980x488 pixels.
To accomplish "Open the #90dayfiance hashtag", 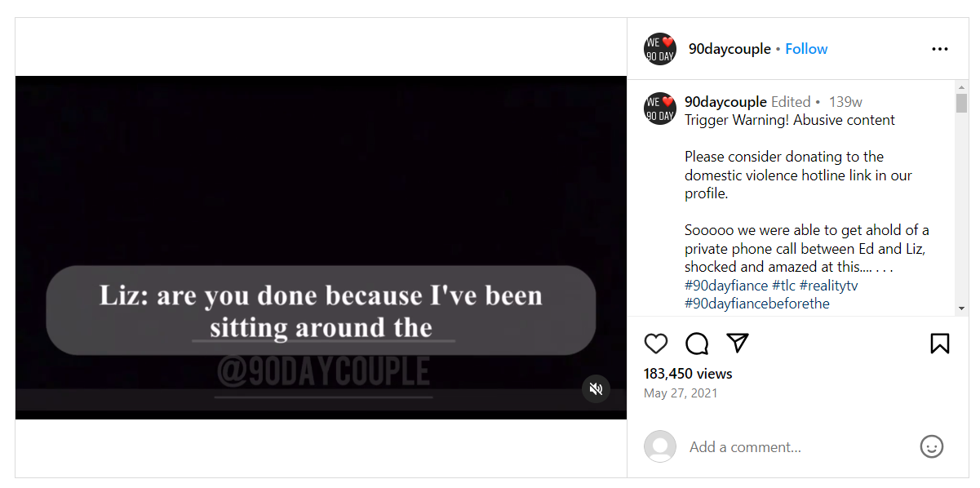I will point(726,286).
